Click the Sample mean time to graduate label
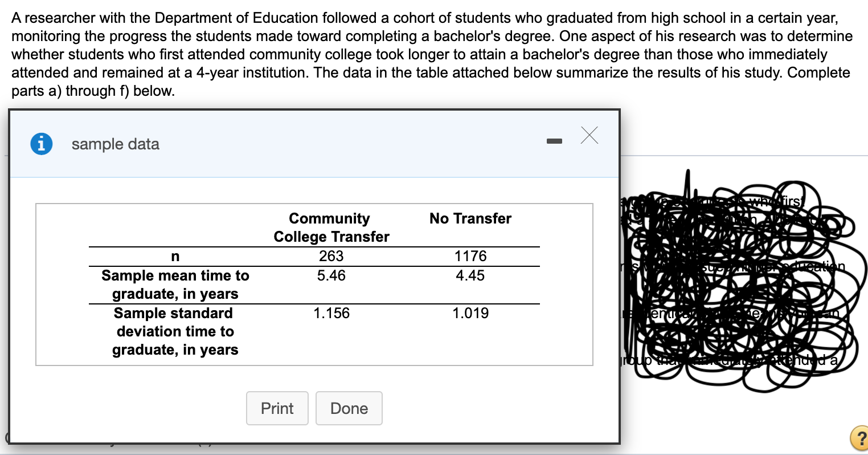The height and width of the screenshot is (455, 868). click(x=175, y=285)
